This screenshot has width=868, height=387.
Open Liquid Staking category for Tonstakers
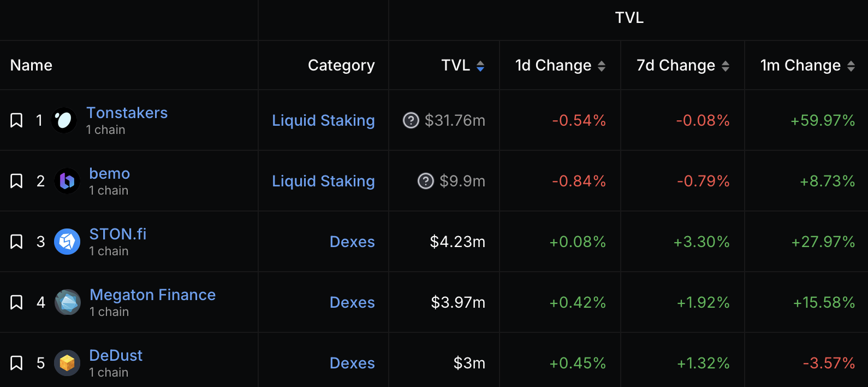[x=323, y=120]
